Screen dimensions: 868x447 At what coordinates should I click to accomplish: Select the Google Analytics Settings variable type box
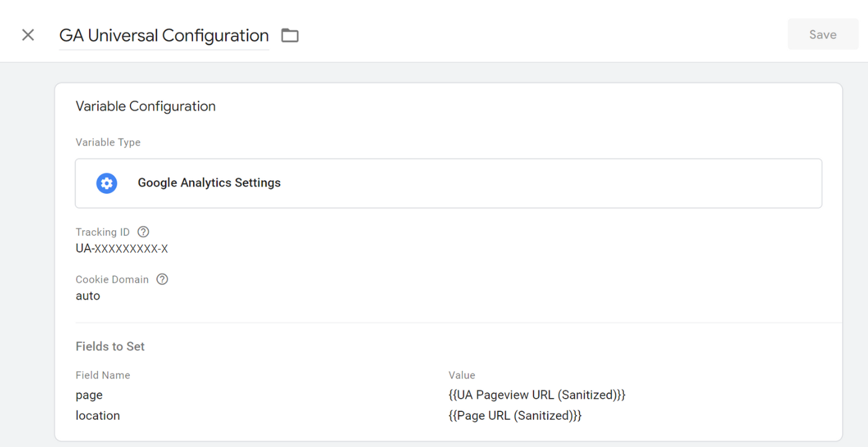[x=448, y=183]
